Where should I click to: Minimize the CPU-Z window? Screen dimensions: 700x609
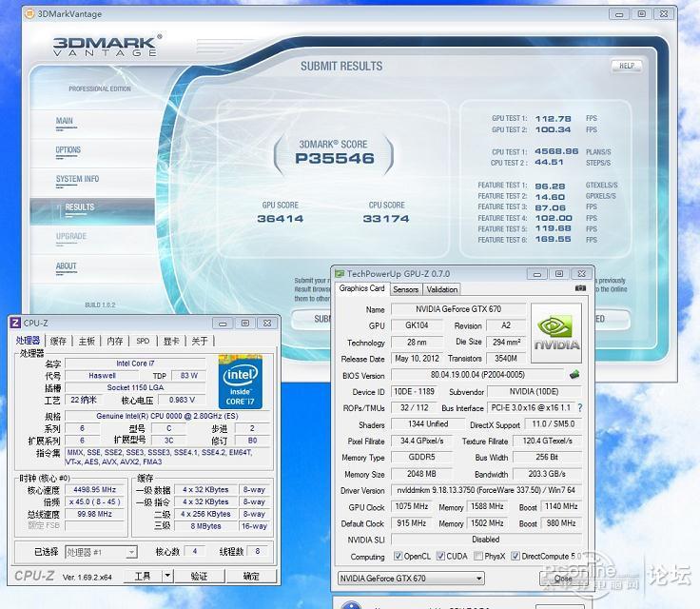(223, 323)
